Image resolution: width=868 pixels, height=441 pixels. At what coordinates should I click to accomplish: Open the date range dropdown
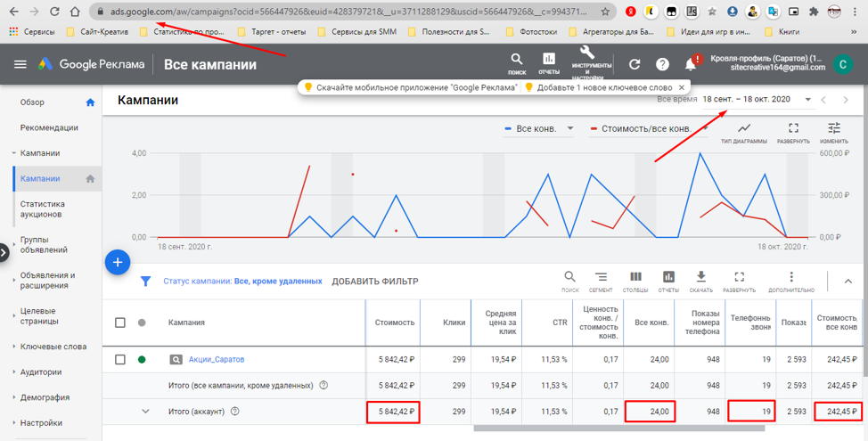tap(757, 99)
